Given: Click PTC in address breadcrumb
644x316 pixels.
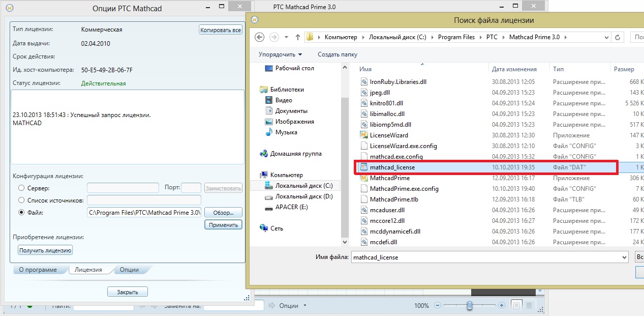Looking at the screenshot, I should 492,37.
